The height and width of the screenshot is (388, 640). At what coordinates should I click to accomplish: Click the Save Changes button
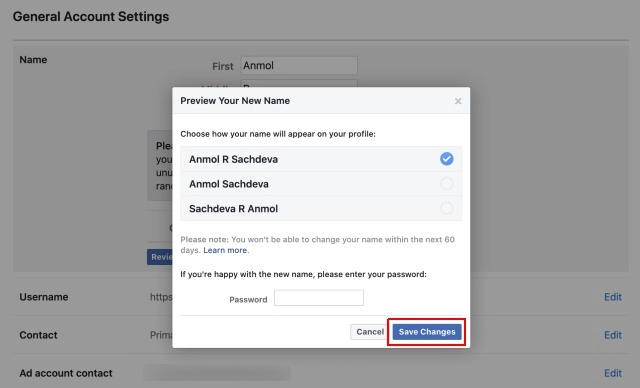point(427,332)
